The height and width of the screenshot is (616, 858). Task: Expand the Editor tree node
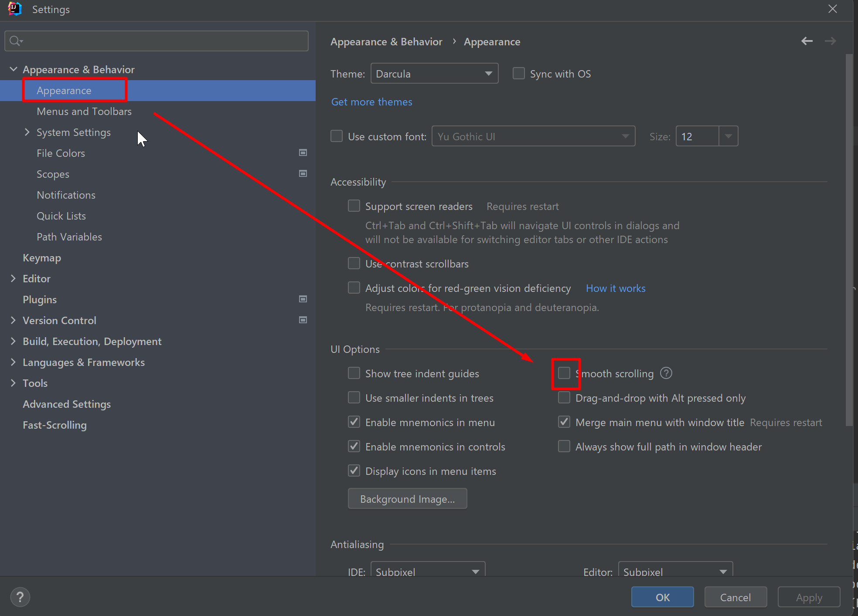point(13,278)
